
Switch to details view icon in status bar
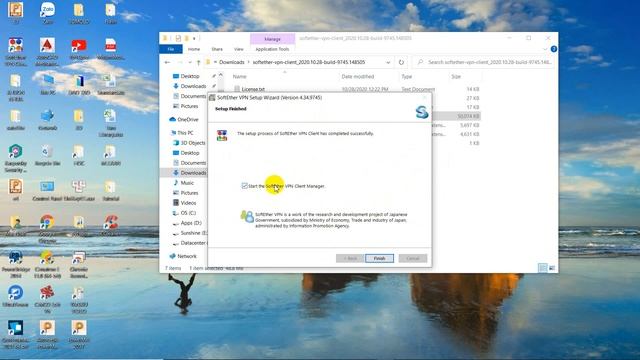coord(542,268)
